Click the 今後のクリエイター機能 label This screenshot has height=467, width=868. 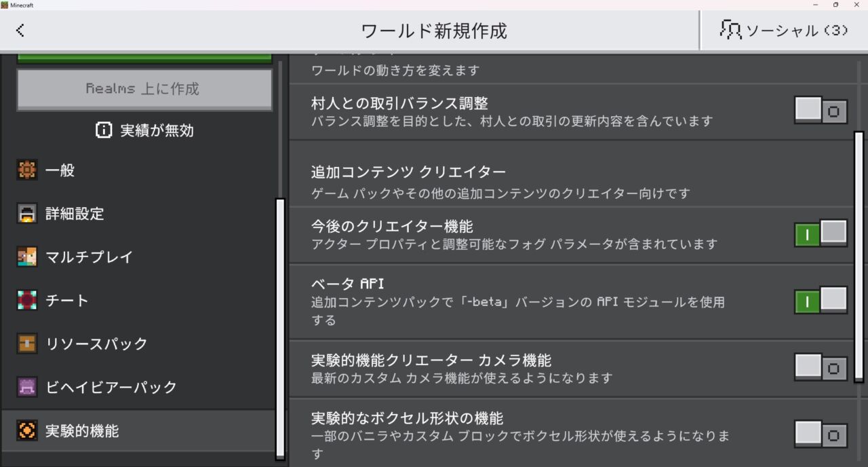(x=392, y=226)
